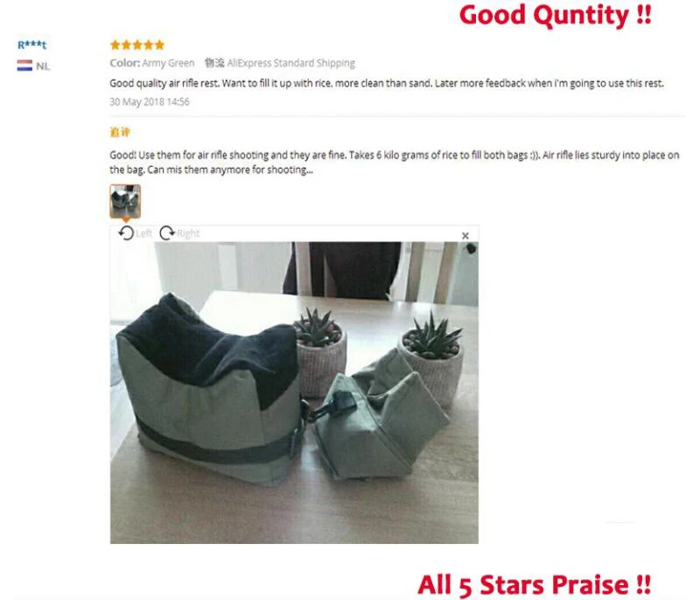Click the NL country label
The width and height of the screenshot is (700, 600).
(43, 66)
